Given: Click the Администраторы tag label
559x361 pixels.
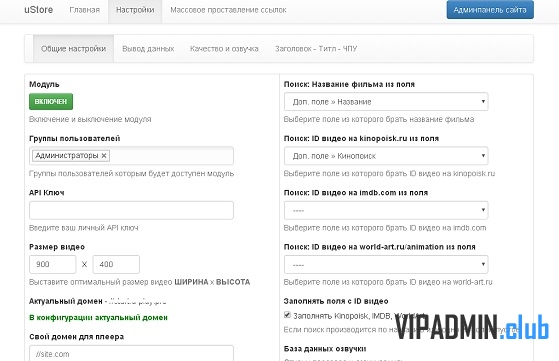Looking at the screenshot, I should (67, 156).
